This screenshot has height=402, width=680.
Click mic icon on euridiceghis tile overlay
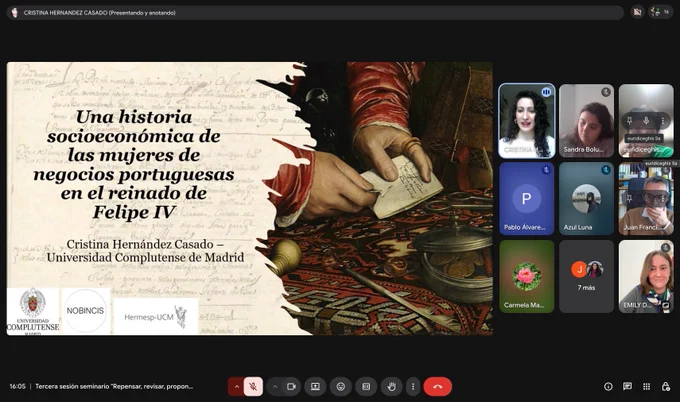[x=646, y=121]
